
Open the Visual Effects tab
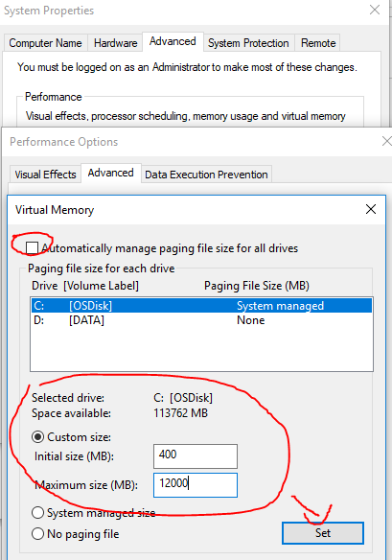pos(45,175)
